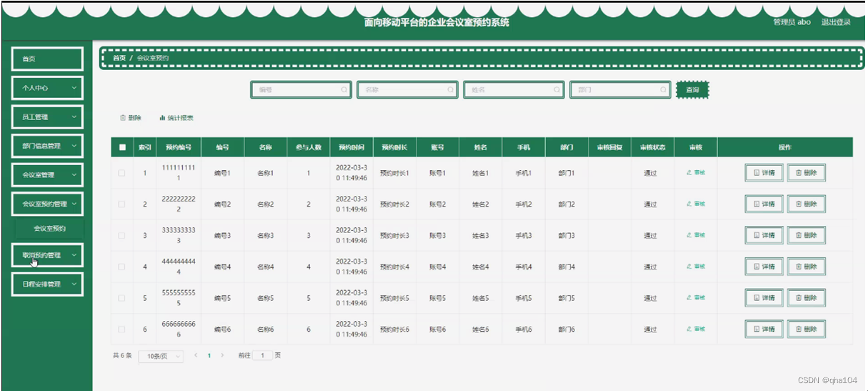Click 退出登录 link in header

click(x=836, y=21)
